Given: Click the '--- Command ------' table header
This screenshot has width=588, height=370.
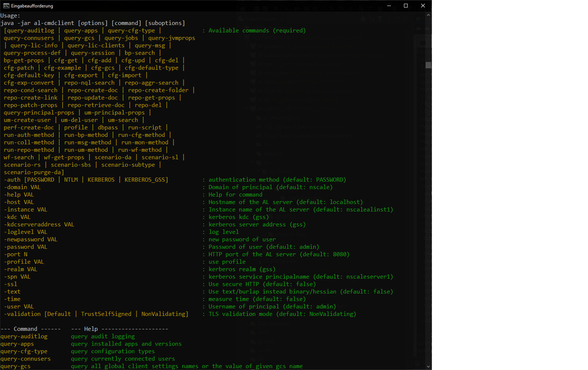Looking at the screenshot, I should [30, 329].
